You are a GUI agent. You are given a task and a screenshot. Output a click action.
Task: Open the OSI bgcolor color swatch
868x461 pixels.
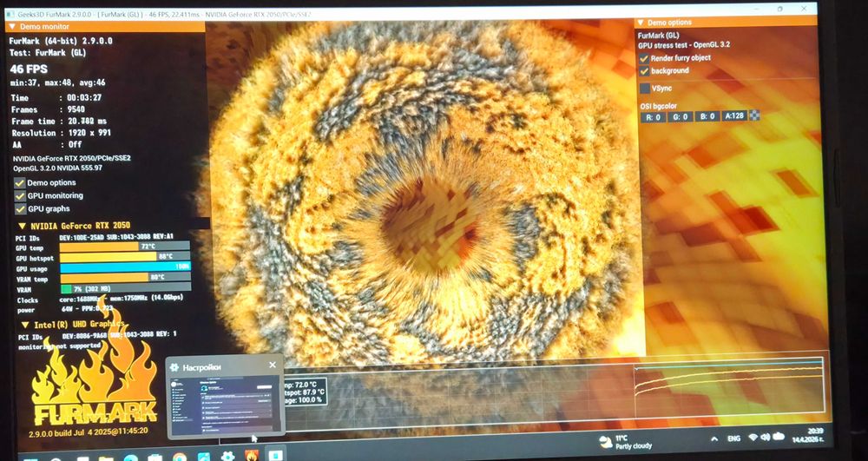(754, 115)
